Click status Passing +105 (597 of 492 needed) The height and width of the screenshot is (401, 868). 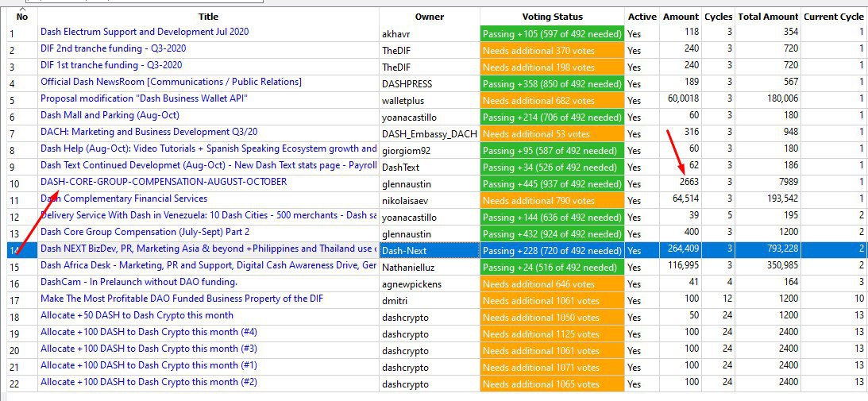tap(553, 34)
